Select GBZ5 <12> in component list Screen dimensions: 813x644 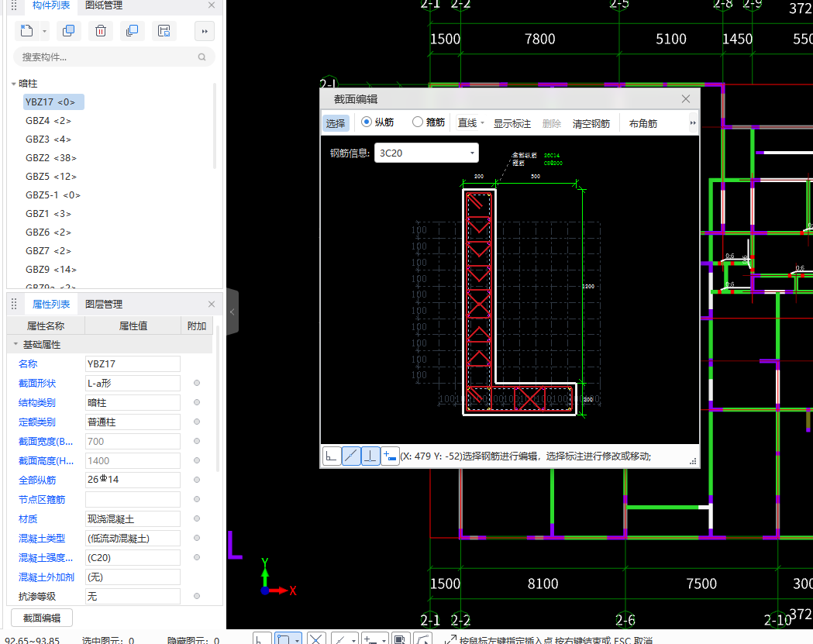pos(51,177)
